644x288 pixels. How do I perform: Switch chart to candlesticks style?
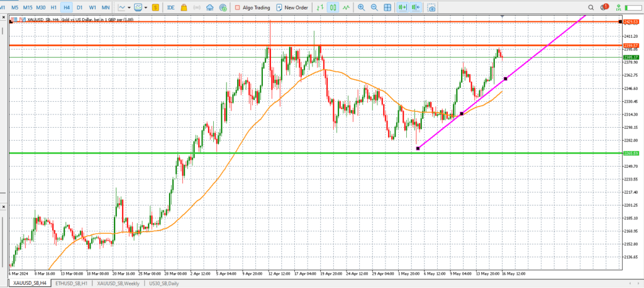(333, 8)
